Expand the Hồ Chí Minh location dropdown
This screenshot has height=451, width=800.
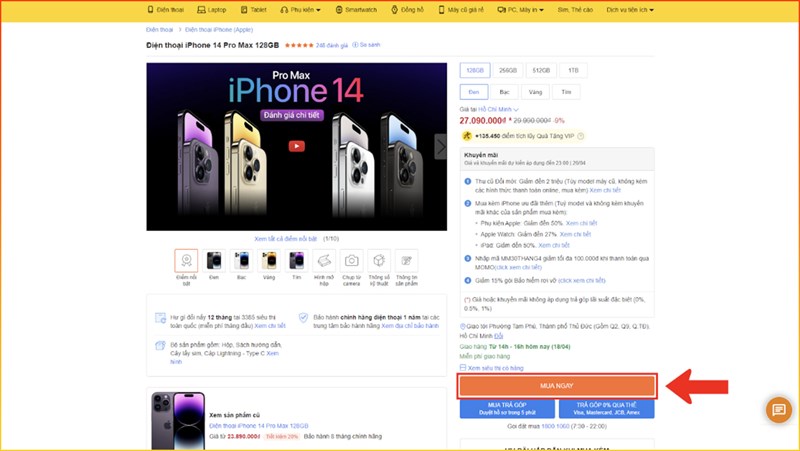pos(498,109)
